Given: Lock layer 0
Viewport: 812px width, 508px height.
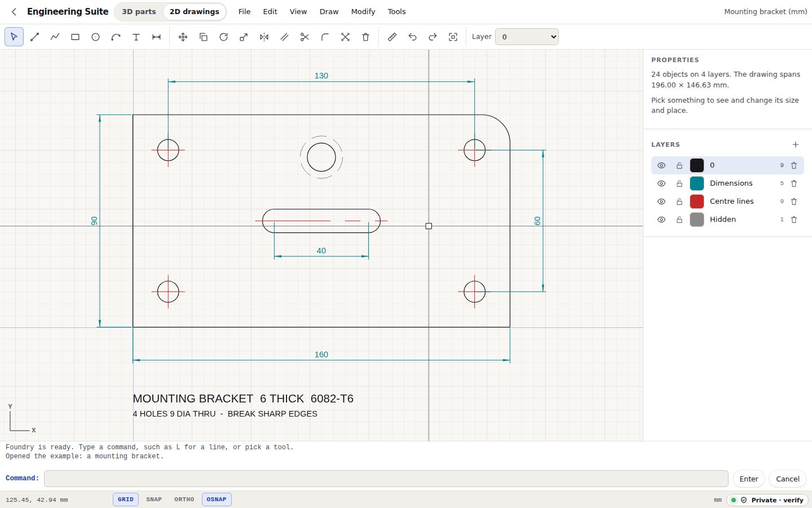Looking at the screenshot, I should tap(679, 165).
